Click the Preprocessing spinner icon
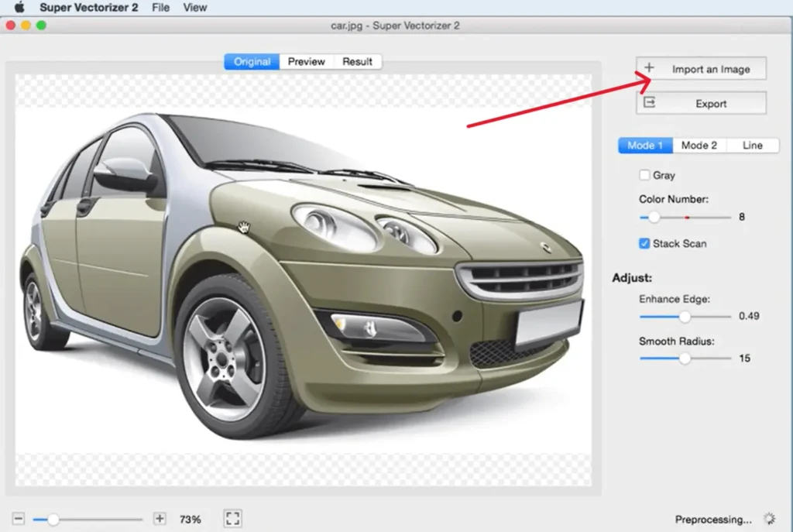This screenshot has width=793, height=532. pos(769,520)
